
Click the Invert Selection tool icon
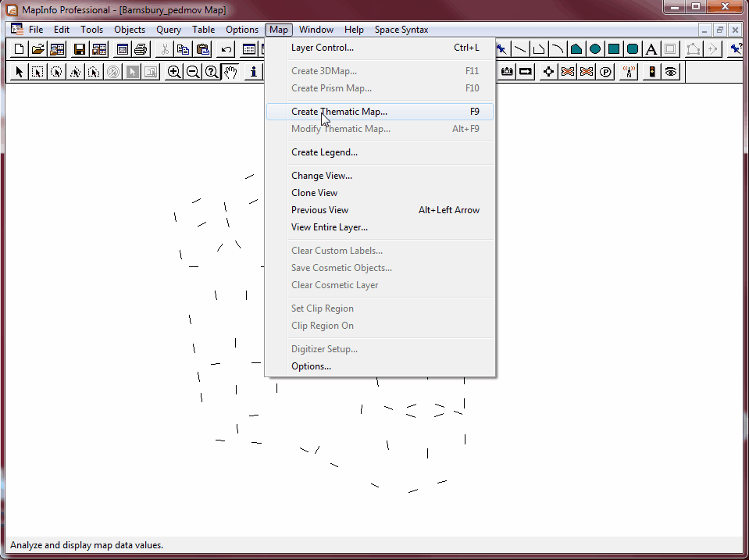(x=133, y=72)
